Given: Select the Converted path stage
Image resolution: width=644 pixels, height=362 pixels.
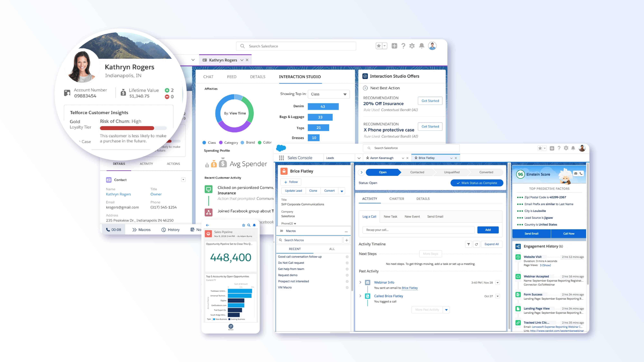Looking at the screenshot, I should pos(486,172).
